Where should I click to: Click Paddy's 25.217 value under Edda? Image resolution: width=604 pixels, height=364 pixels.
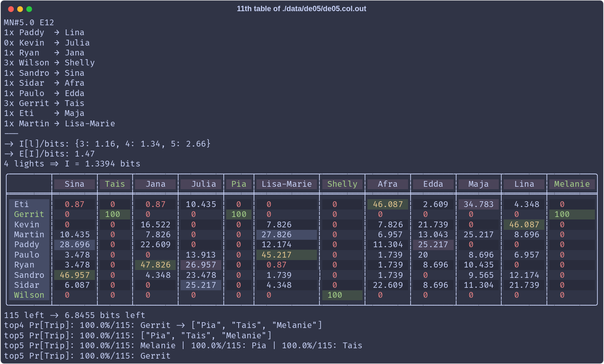433,244
